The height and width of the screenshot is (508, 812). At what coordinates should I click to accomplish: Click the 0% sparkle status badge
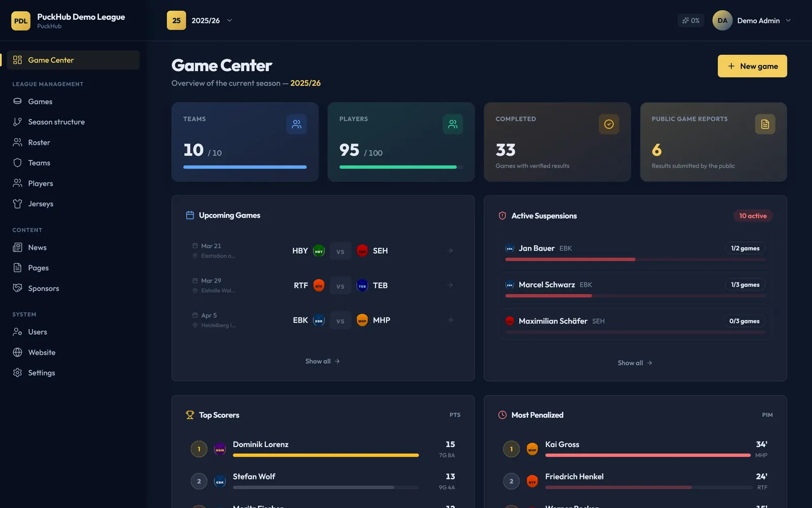click(x=691, y=20)
